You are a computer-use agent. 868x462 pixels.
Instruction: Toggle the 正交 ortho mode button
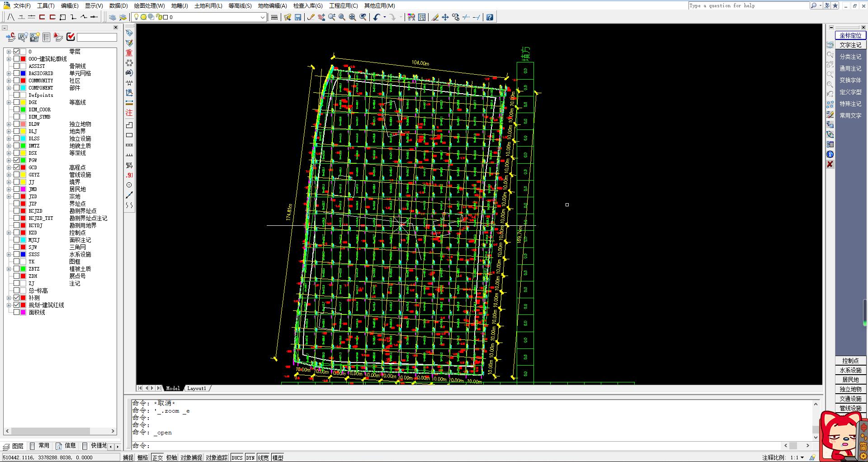click(x=157, y=457)
